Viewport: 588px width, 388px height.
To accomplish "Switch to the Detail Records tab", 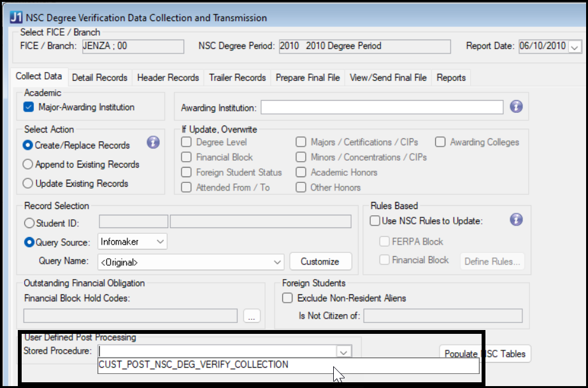I will pyautogui.click(x=99, y=78).
